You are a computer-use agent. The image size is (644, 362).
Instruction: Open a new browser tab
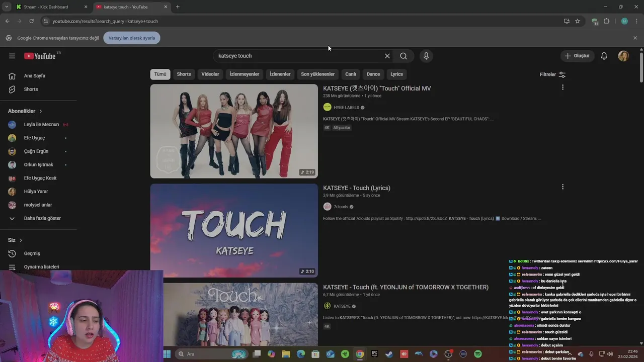(178, 7)
